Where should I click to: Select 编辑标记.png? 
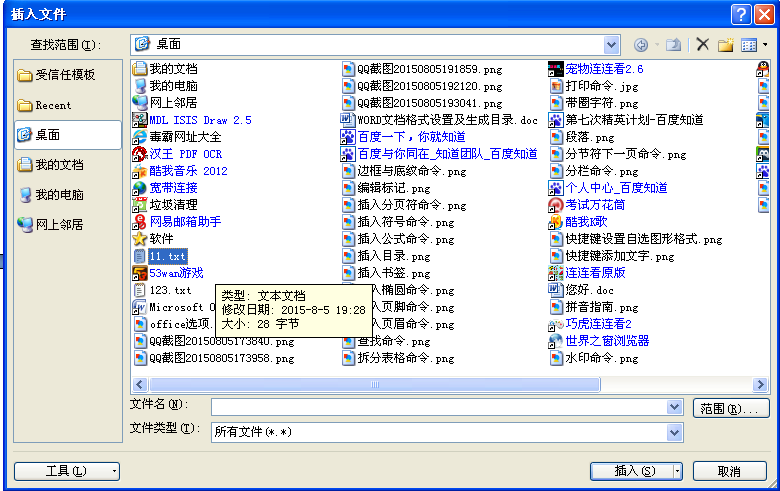[x=386, y=188]
